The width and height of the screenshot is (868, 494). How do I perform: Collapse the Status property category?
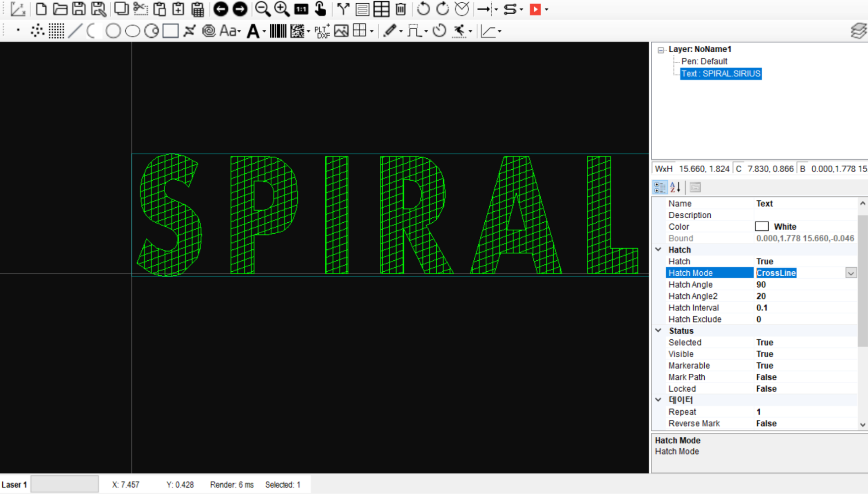click(x=658, y=330)
